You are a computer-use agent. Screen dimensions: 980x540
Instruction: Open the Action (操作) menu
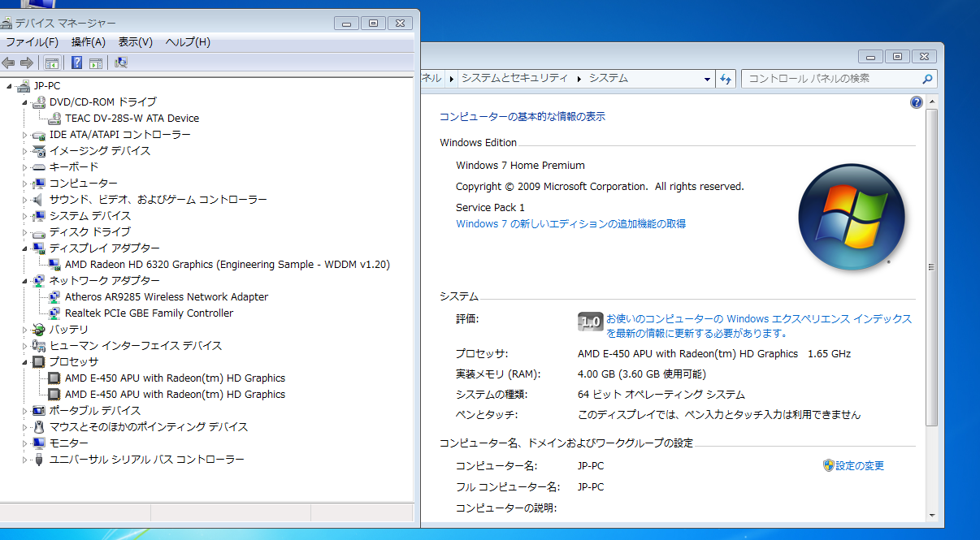click(89, 42)
